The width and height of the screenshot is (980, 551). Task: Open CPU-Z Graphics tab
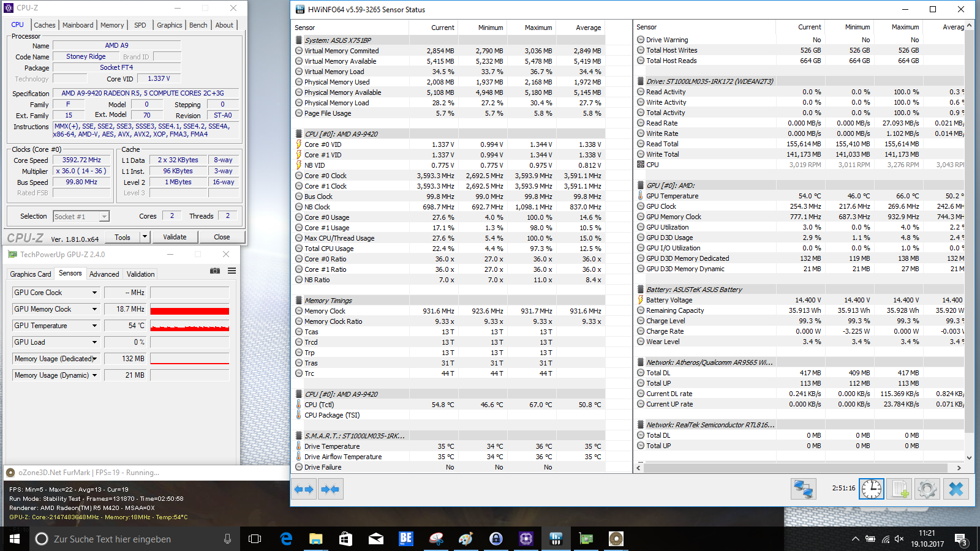click(170, 25)
